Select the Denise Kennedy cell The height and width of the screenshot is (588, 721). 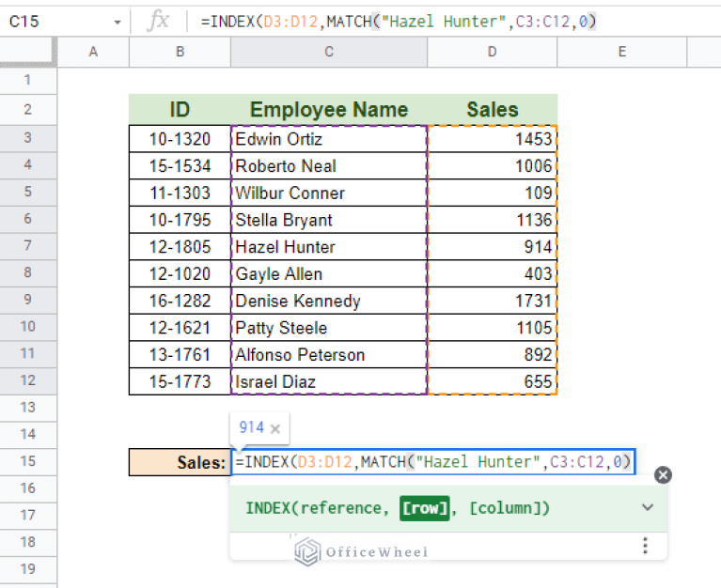click(x=329, y=301)
